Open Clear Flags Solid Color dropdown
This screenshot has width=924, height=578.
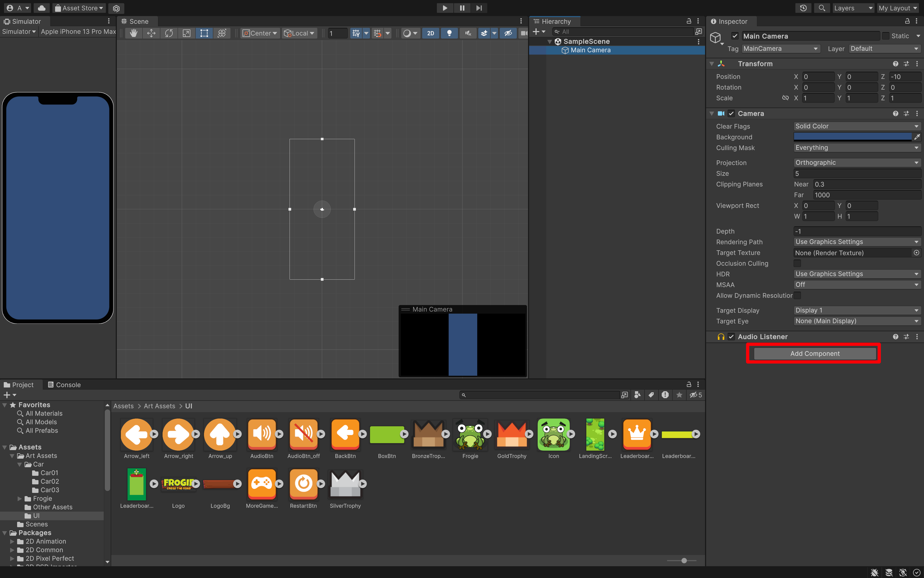pyautogui.click(x=857, y=126)
